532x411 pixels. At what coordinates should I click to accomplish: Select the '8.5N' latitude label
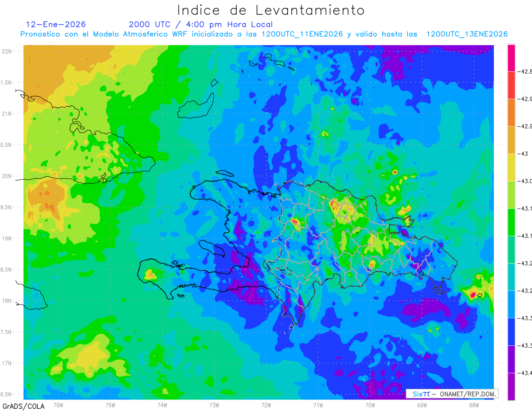click(6, 270)
